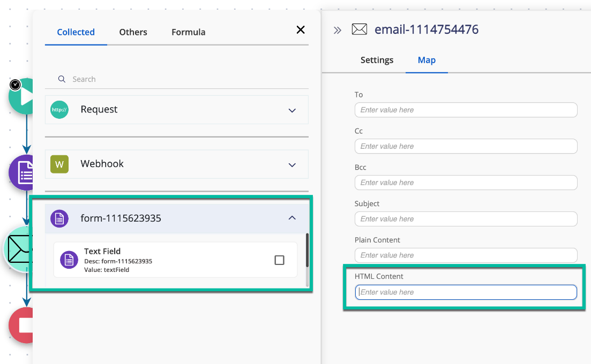Viewport: 591px width, 364px height.
Task: Click the Request http:// icon
Action: (x=59, y=110)
